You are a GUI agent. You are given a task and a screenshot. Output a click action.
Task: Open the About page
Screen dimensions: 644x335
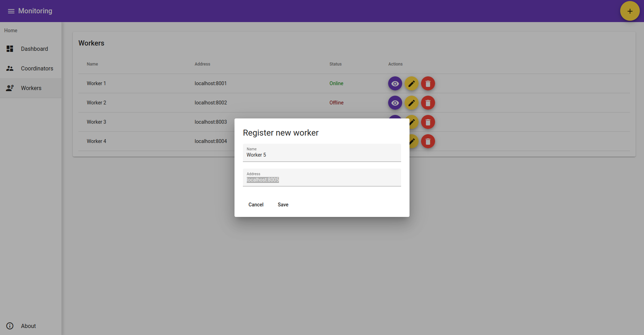[x=31, y=326]
